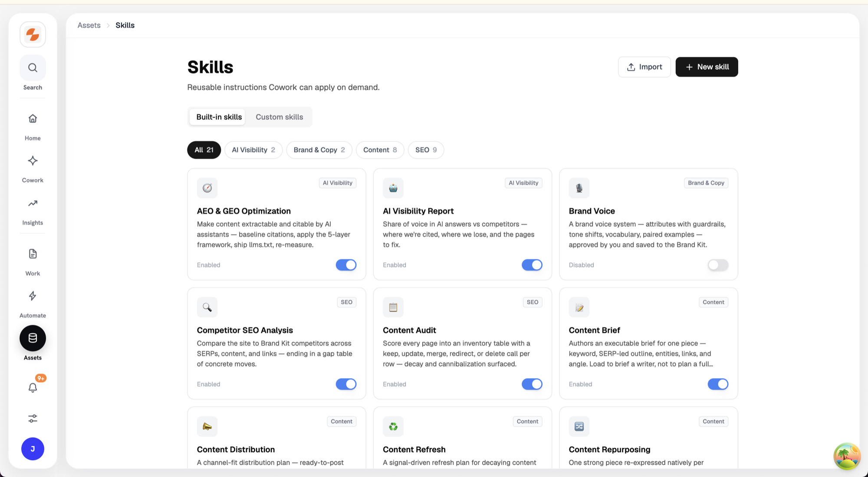Open Brand Voice skill title

(x=592, y=211)
